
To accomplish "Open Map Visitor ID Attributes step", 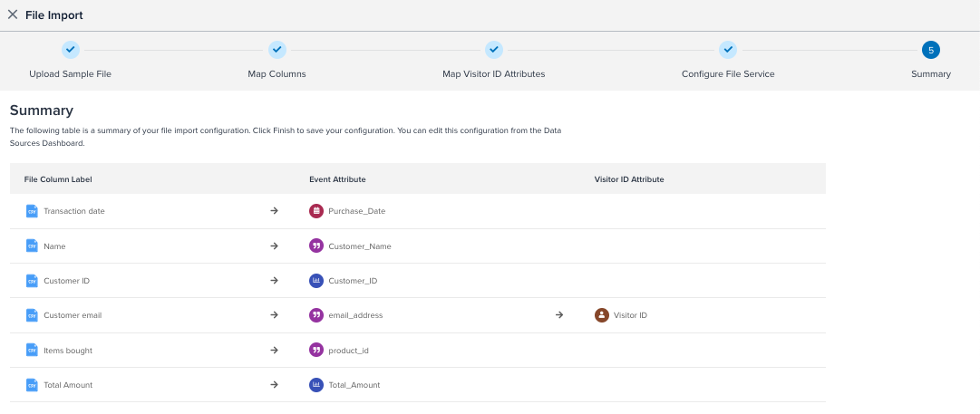I will pos(493,51).
